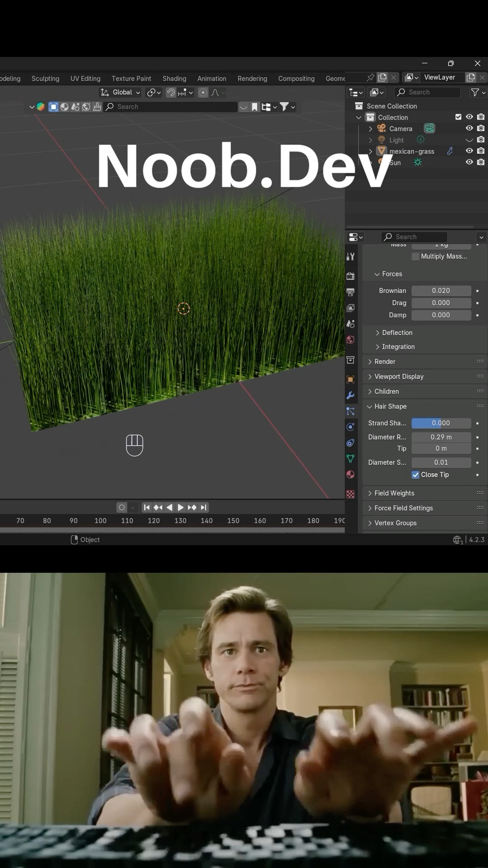Viewport: 488px width, 868px height.
Task: Click the properties editor Search field
Action: (x=414, y=237)
